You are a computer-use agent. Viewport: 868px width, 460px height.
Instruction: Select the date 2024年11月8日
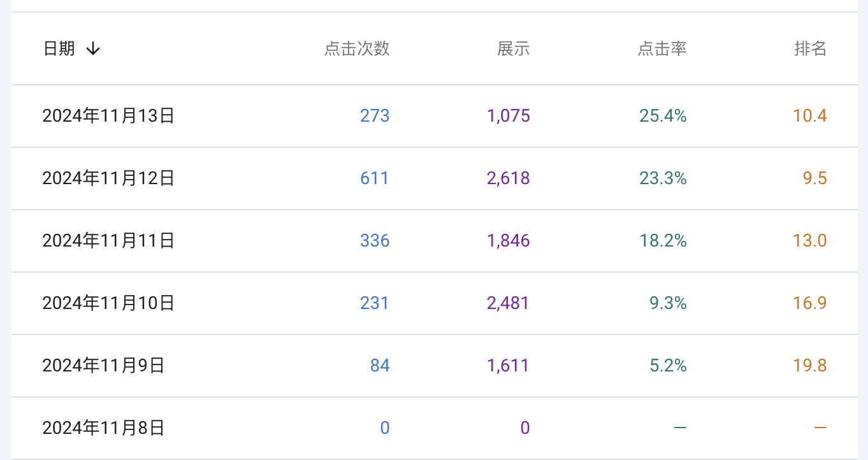click(x=103, y=428)
